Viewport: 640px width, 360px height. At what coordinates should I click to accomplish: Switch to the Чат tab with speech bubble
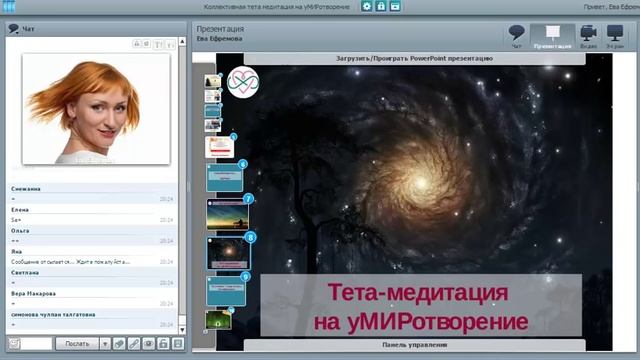tap(517, 36)
